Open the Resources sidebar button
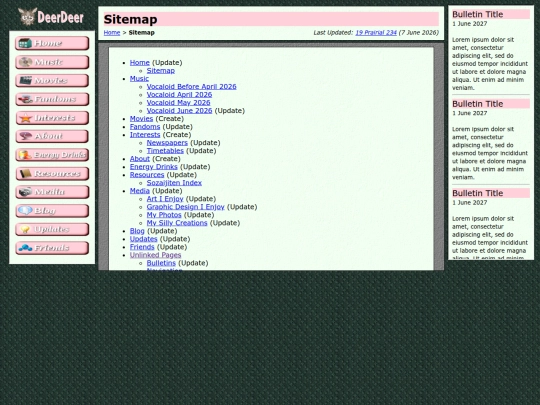Image resolution: width=540 pixels, height=405 pixels. point(52,174)
